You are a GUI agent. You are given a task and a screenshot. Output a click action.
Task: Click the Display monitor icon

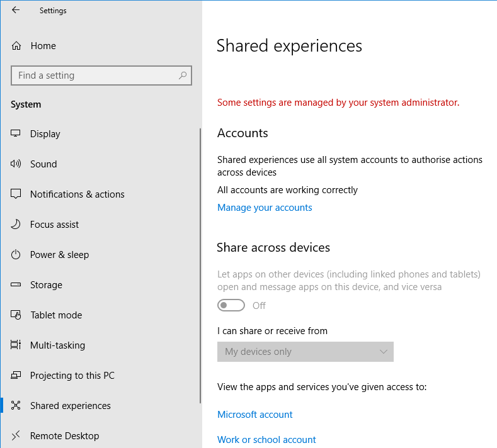click(16, 133)
